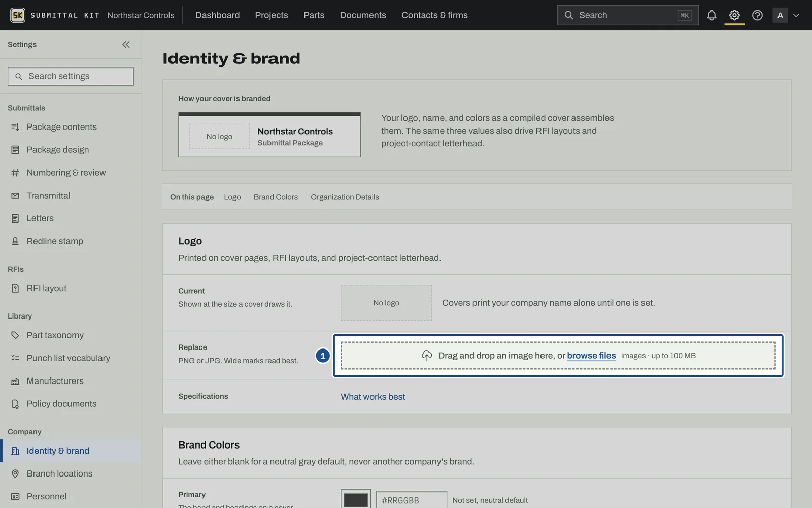This screenshot has width=812, height=508.
Task: Click the primary color swatch
Action: click(356, 500)
